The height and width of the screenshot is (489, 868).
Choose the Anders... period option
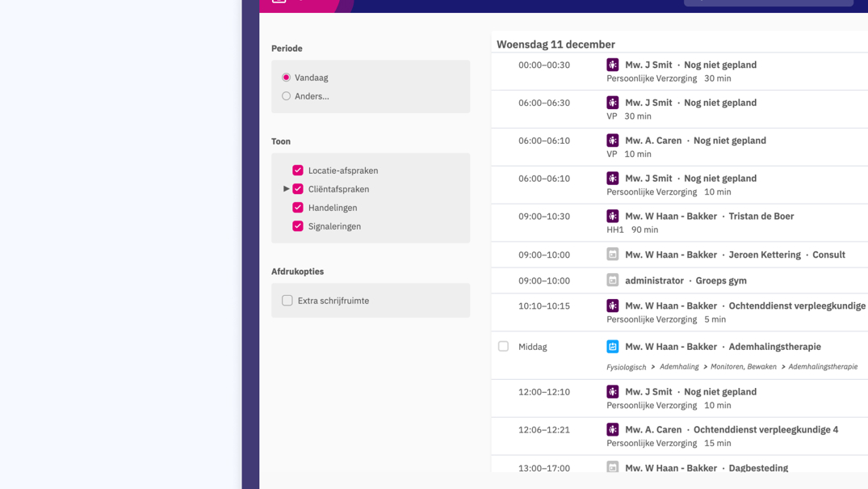(x=286, y=96)
